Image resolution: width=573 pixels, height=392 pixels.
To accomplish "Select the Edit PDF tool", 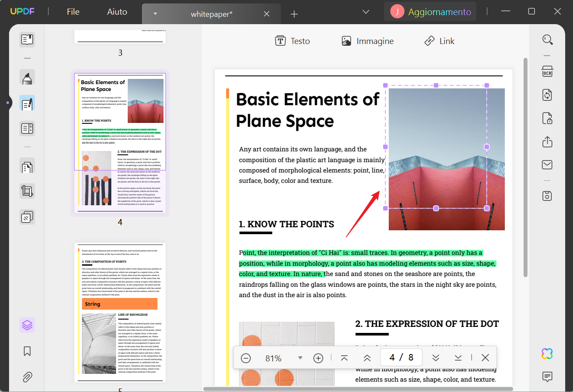I will click(x=27, y=103).
